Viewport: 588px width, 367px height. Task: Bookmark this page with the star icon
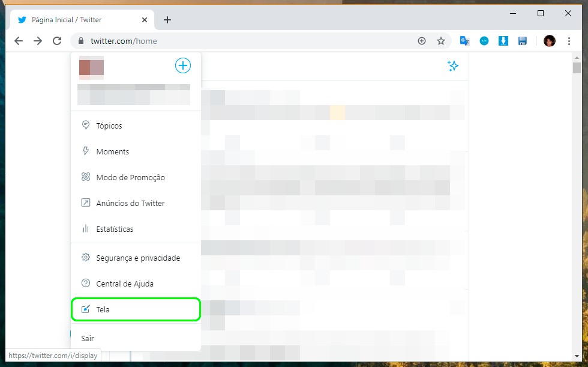coord(441,41)
